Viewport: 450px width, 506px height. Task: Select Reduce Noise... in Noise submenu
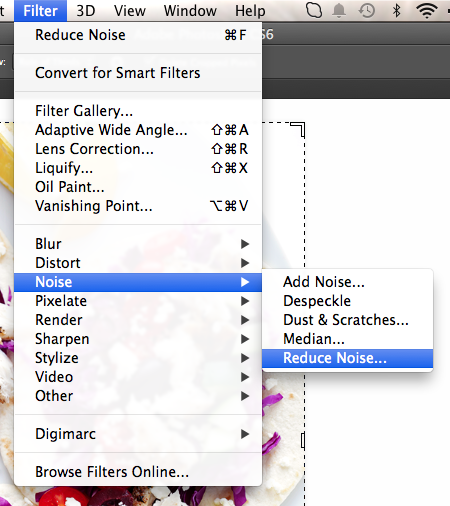click(x=348, y=358)
